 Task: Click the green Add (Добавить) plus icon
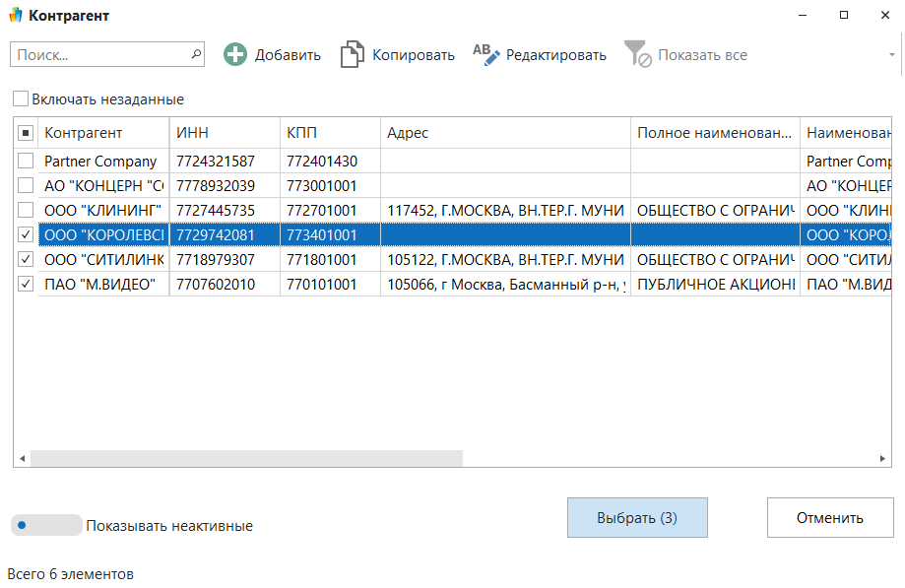click(x=235, y=55)
